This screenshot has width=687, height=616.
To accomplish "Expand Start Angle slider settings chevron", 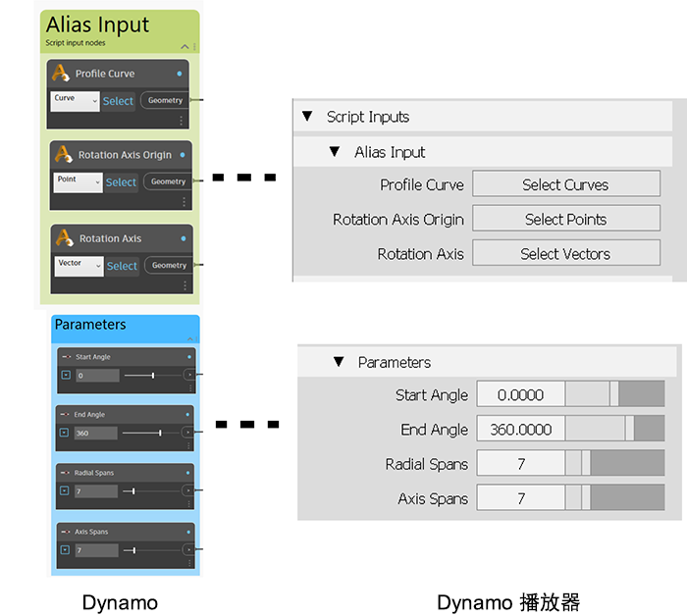I will pyautogui.click(x=66, y=376).
